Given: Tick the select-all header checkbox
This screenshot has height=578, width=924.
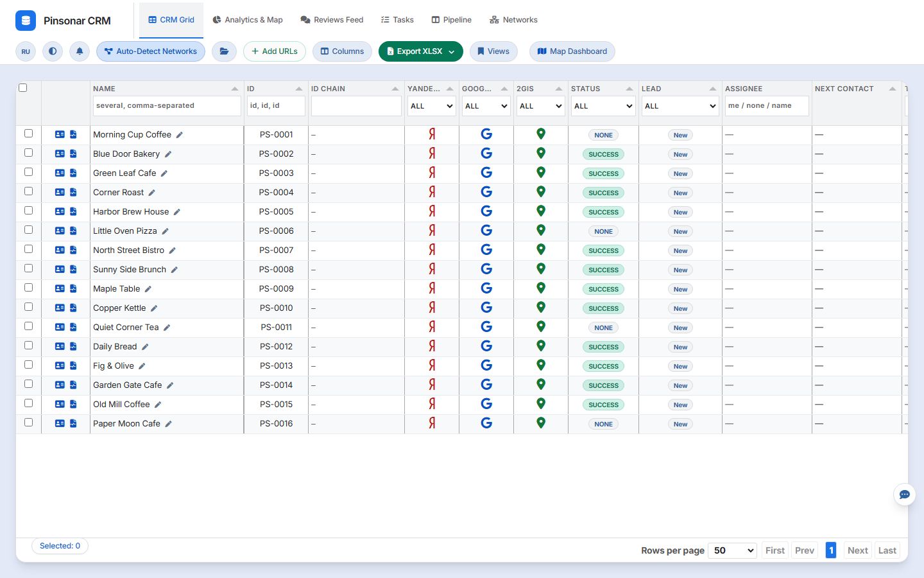Looking at the screenshot, I should (23, 88).
